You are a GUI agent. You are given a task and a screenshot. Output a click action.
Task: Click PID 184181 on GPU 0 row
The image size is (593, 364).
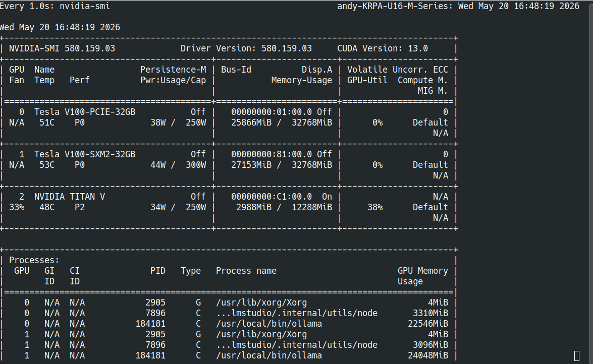pos(150,324)
